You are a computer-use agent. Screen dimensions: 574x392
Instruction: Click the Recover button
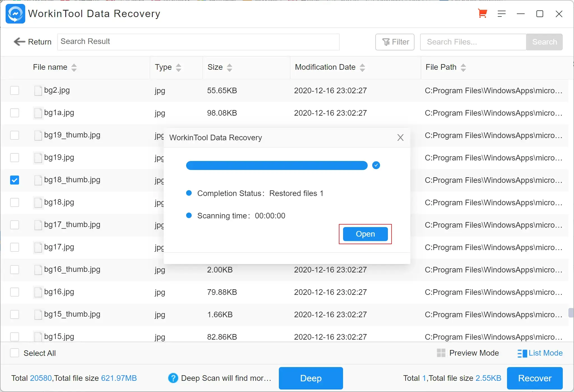pos(535,378)
